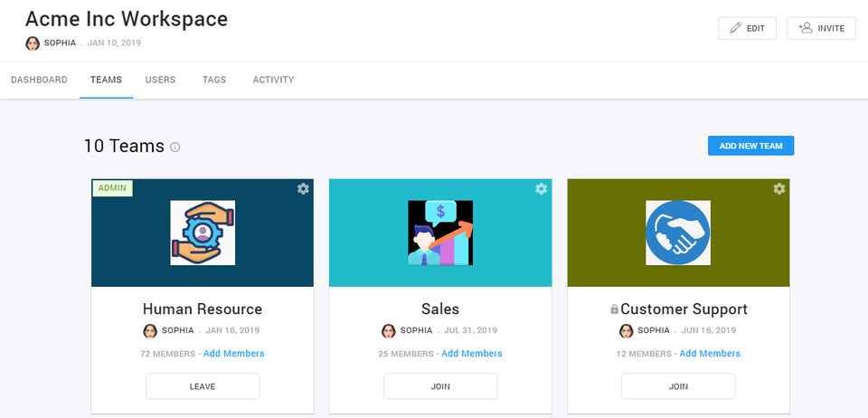This screenshot has width=868, height=418.
Task: Open the Users tab
Action: tap(161, 80)
